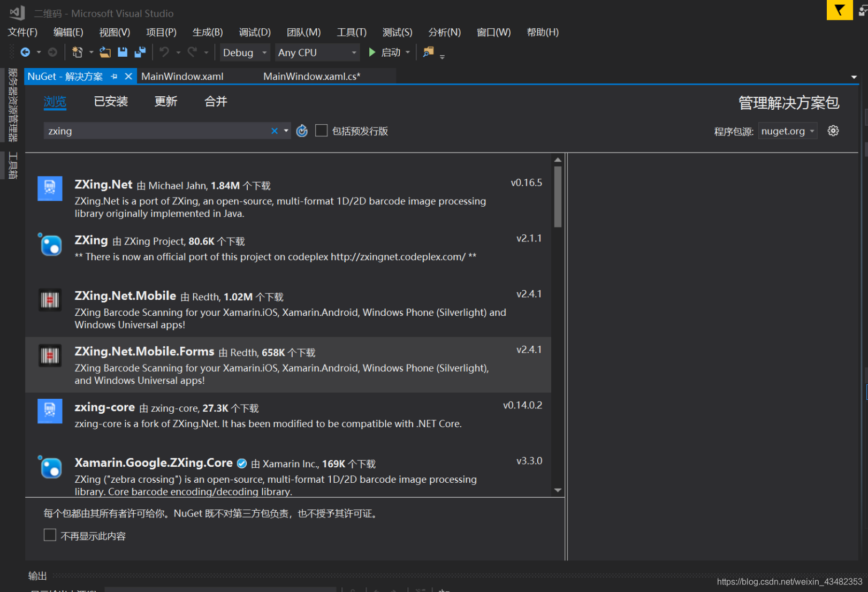The width and height of the screenshot is (868, 592).
Task: Open the document tab list dropdown
Action: pos(854,77)
